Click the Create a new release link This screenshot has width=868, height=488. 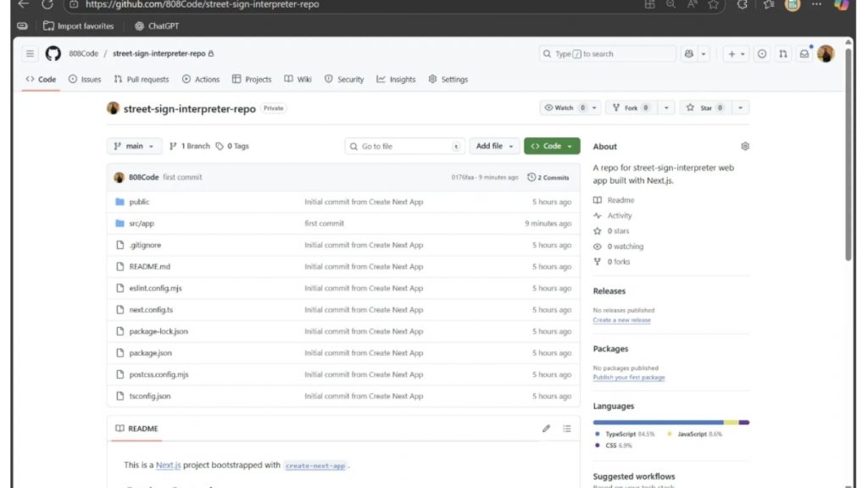624,320
